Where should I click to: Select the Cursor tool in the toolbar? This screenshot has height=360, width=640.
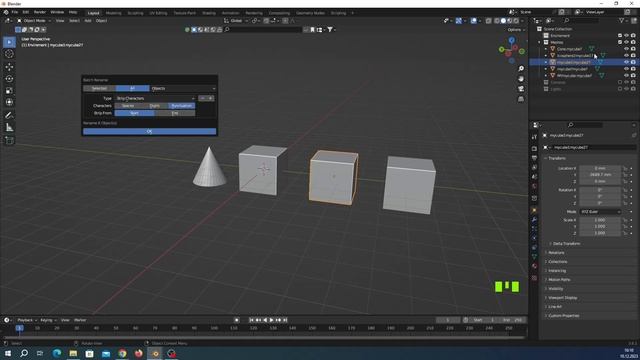tap(9, 54)
